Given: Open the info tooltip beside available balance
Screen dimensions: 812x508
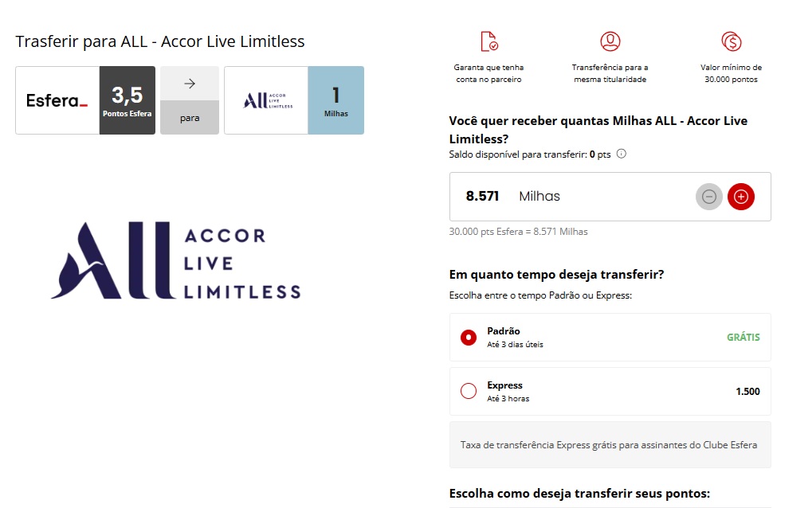Looking at the screenshot, I should [x=622, y=154].
